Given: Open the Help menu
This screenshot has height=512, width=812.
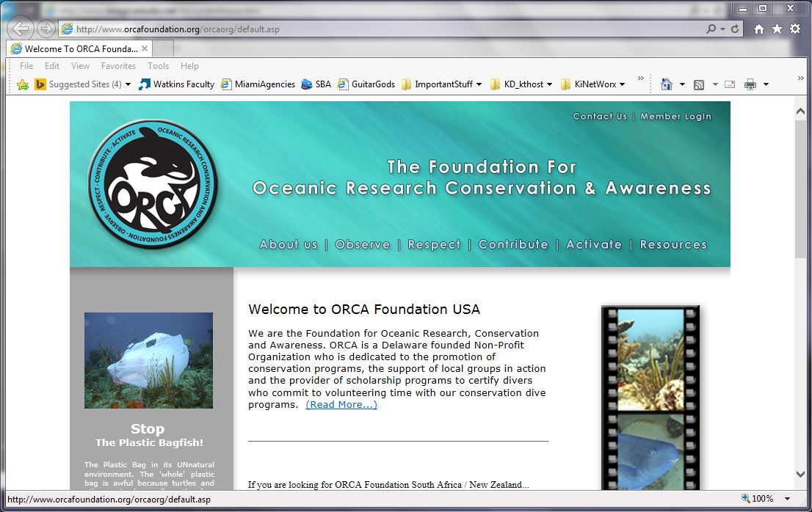Looking at the screenshot, I should click(189, 66).
